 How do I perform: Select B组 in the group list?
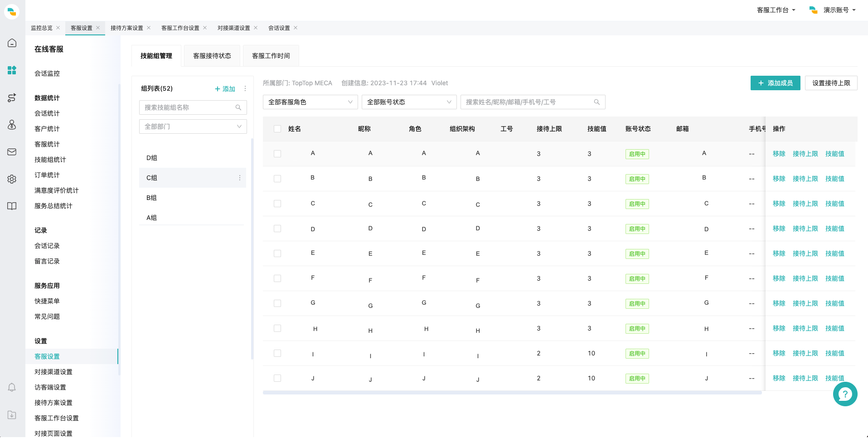193,198
